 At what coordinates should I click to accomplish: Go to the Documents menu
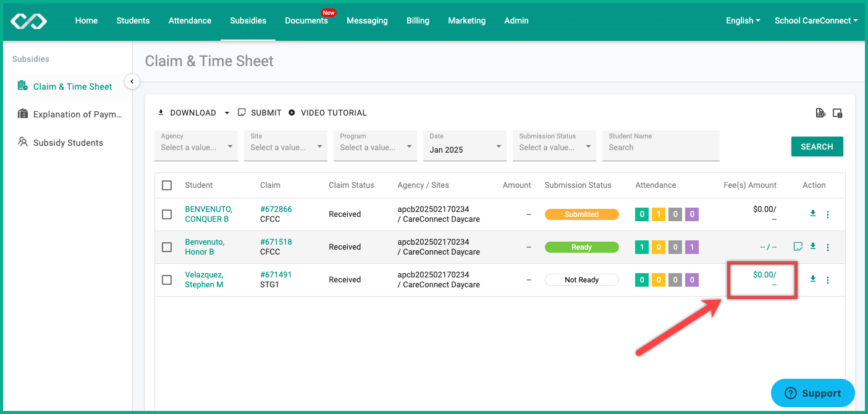306,20
